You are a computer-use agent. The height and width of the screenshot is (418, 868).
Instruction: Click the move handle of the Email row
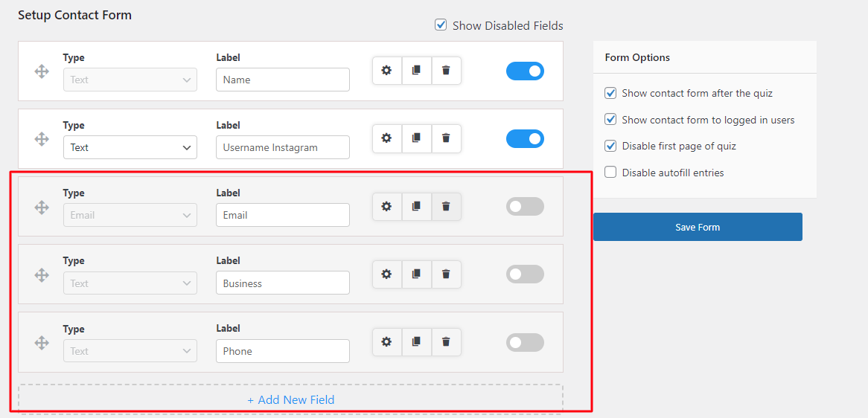coord(42,208)
